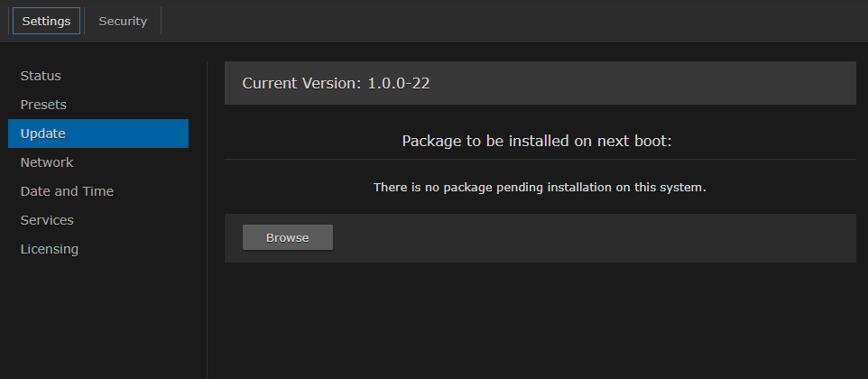868x379 pixels.
Task: Open Date and Time settings
Action: [x=67, y=191]
